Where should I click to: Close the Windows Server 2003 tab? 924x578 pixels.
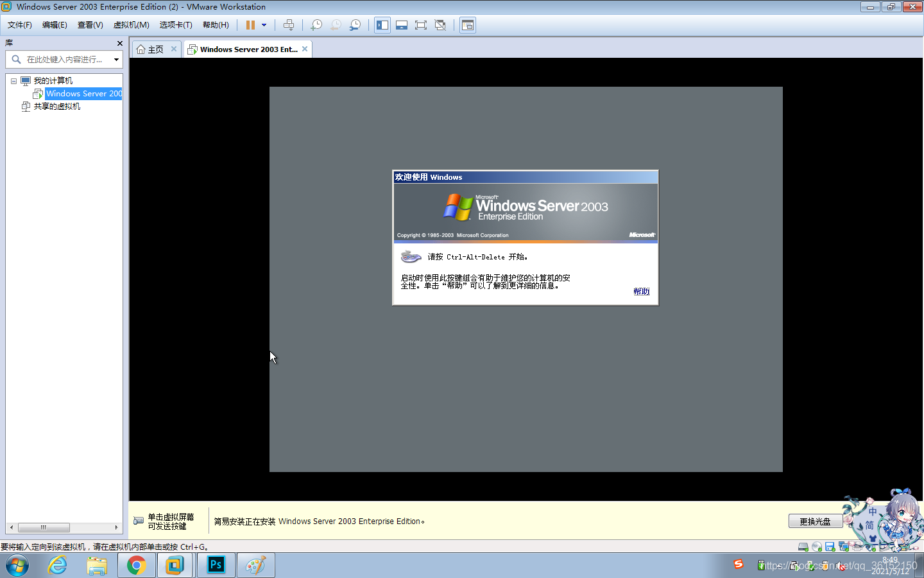point(305,49)
